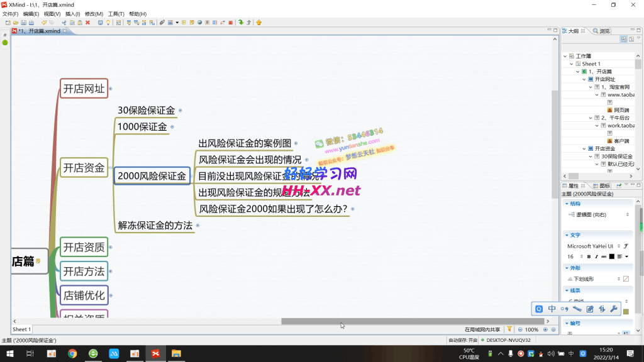Select the 开店资金 topic node
644x362 pixels.
coord(84,167)
